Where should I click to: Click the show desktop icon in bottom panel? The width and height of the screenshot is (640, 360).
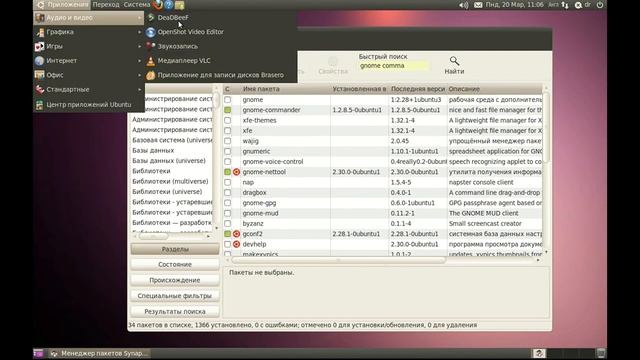(38, 353)
